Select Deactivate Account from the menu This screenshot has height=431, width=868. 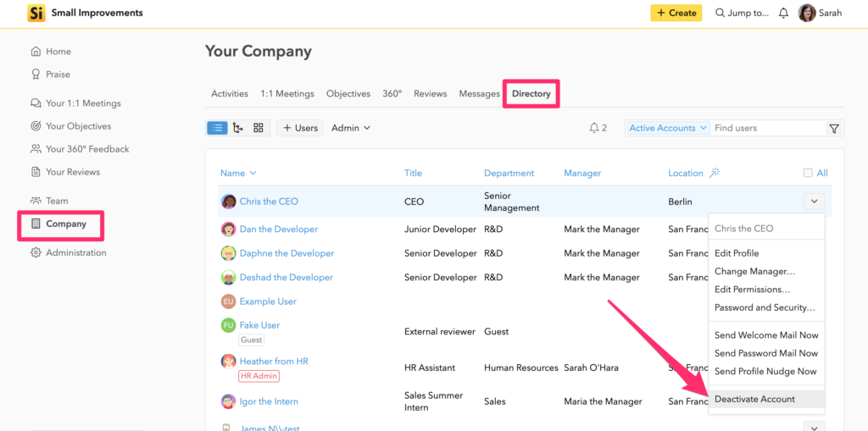pyautogui.click(x=766, y=399)
